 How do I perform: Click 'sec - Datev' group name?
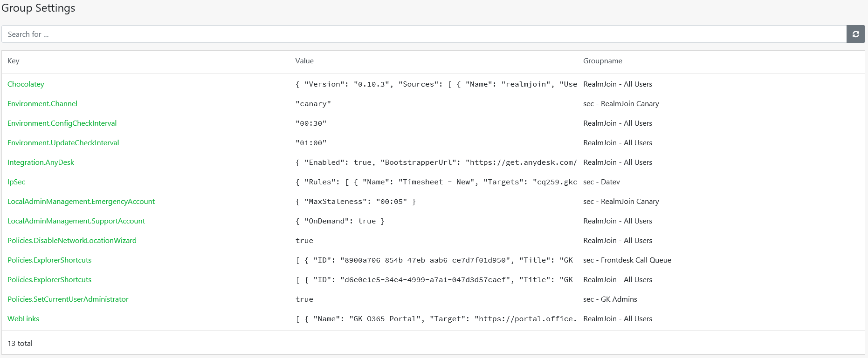[x=601, y=182]
